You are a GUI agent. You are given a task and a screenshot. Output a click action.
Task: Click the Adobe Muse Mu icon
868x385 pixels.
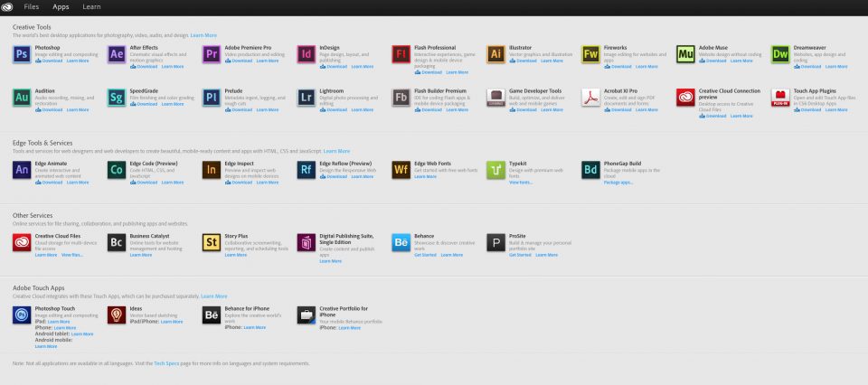pyautogui.click(x=685, y=54)
